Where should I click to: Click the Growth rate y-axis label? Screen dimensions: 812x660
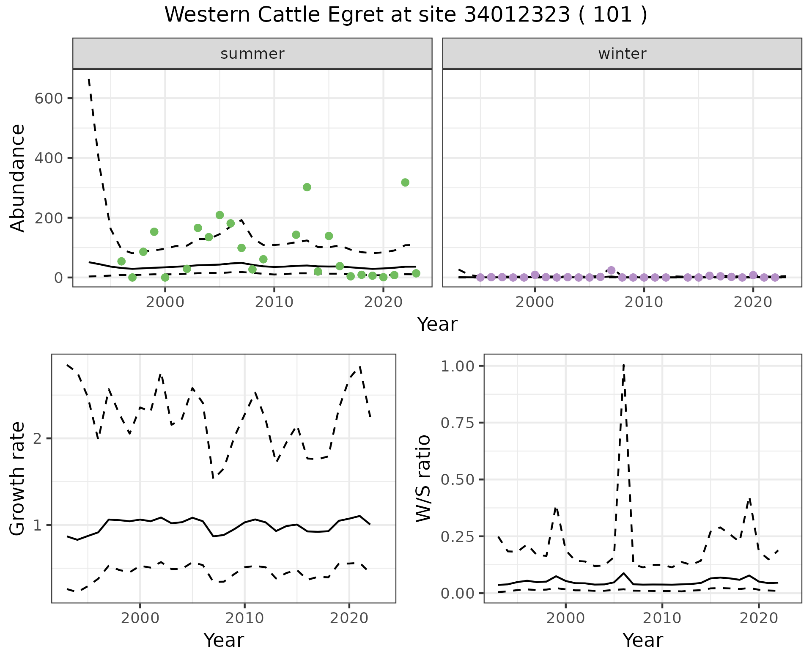pyautogui.click(x=18, y=478)
